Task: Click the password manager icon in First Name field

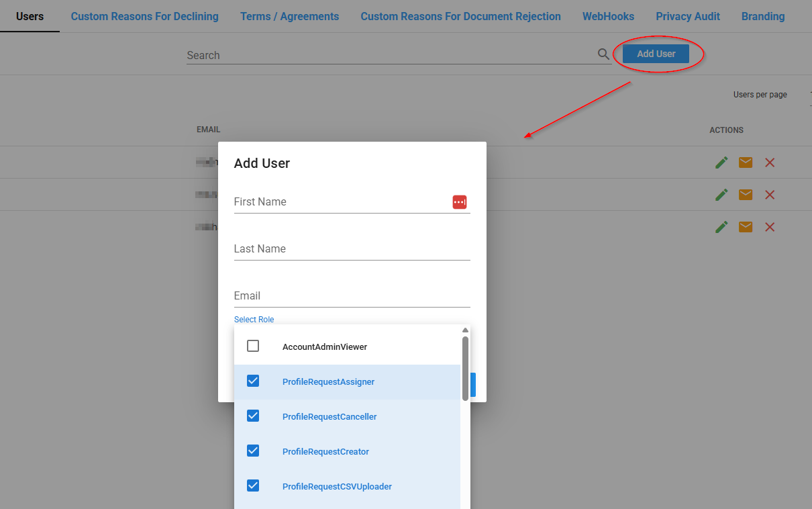Action: (x=460, y=202)
